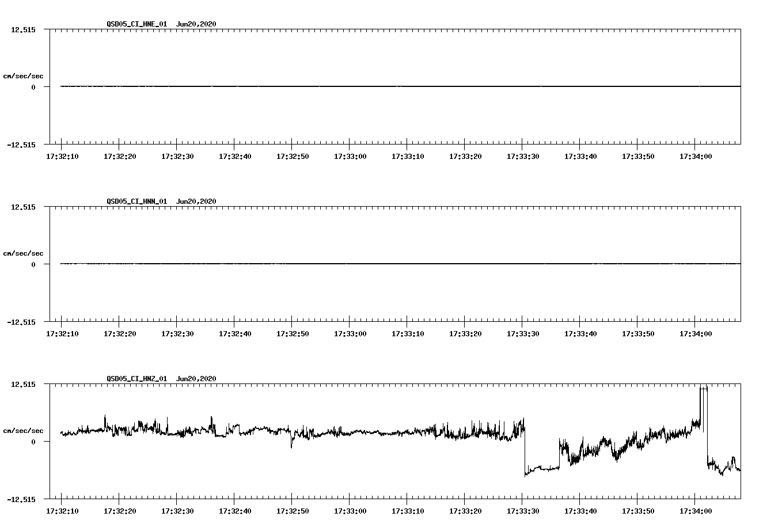The image size is (782, 532).
Task: Click the 12.515 upper limit on HNE axis
Action: point(23,29)
